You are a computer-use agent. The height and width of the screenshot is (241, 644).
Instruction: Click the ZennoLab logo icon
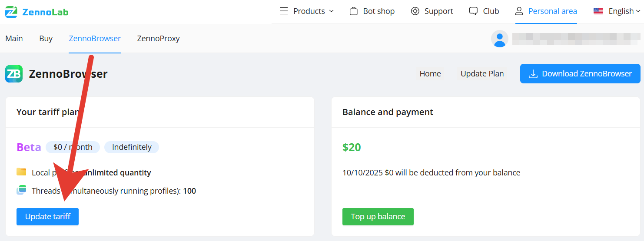(11, 12)
